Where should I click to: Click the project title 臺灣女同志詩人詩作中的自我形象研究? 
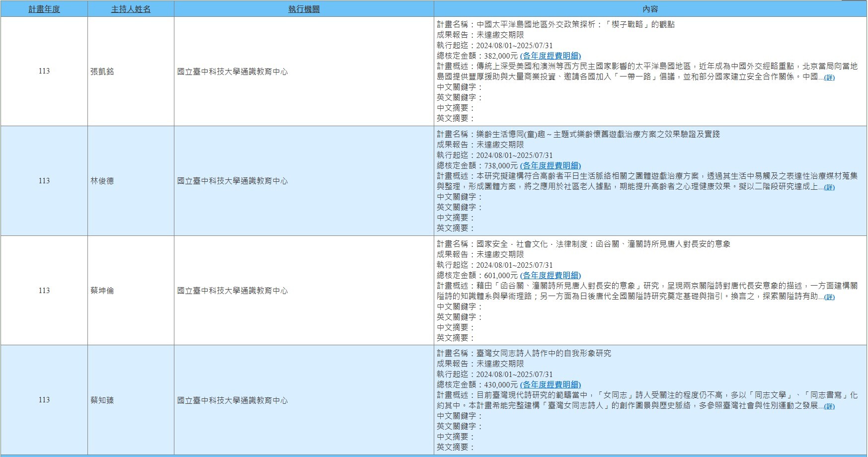click(x=544, y=353)
